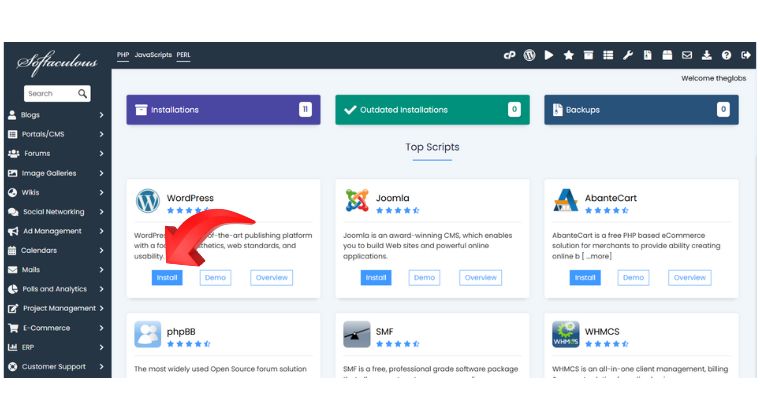The image size is (760, 420).
Task: Click the phpBB script title
Action: click(181, 332)
